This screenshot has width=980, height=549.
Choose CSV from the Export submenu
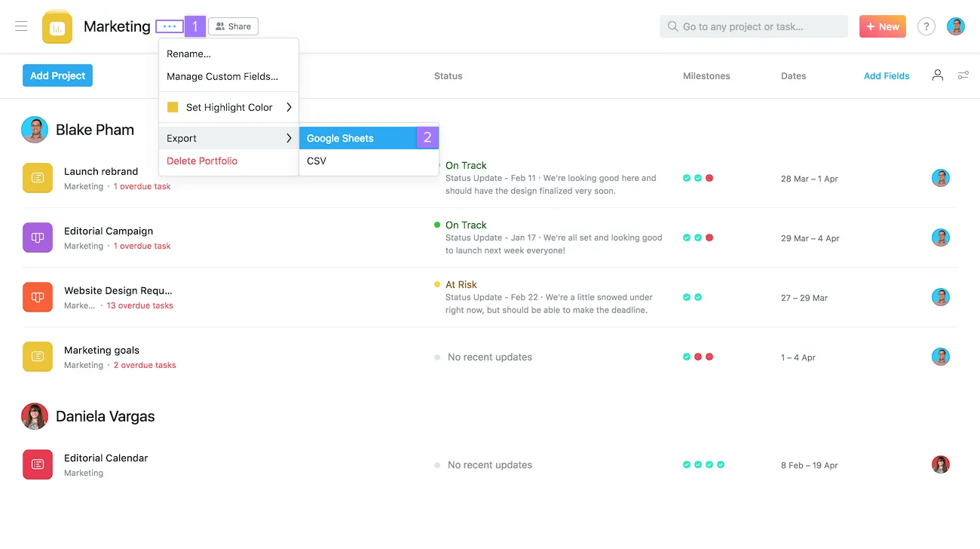(x=316, y=161)
